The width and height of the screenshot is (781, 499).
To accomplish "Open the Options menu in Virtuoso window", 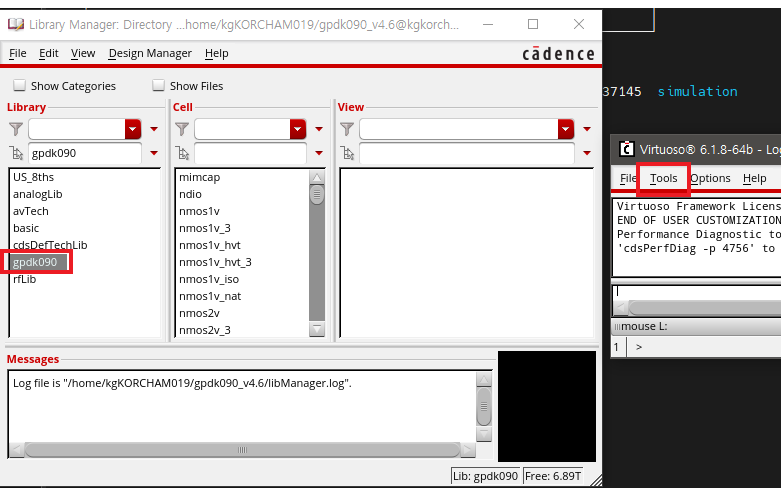I will coord(710,178).
